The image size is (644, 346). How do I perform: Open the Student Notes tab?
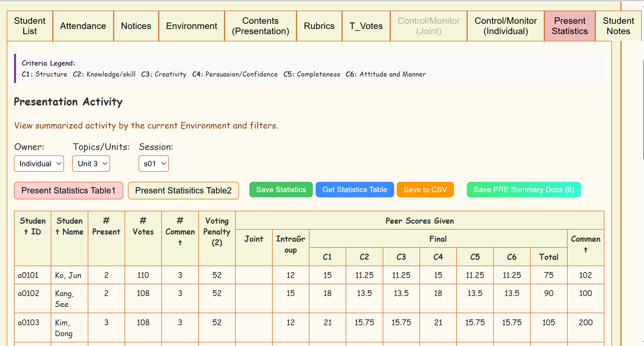618,26
